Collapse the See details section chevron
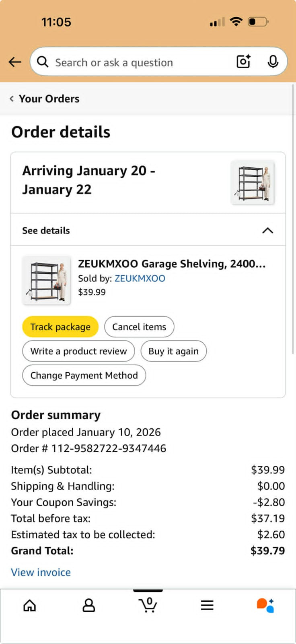This screenshot has width=296, height=644. [x=267, y=230]
